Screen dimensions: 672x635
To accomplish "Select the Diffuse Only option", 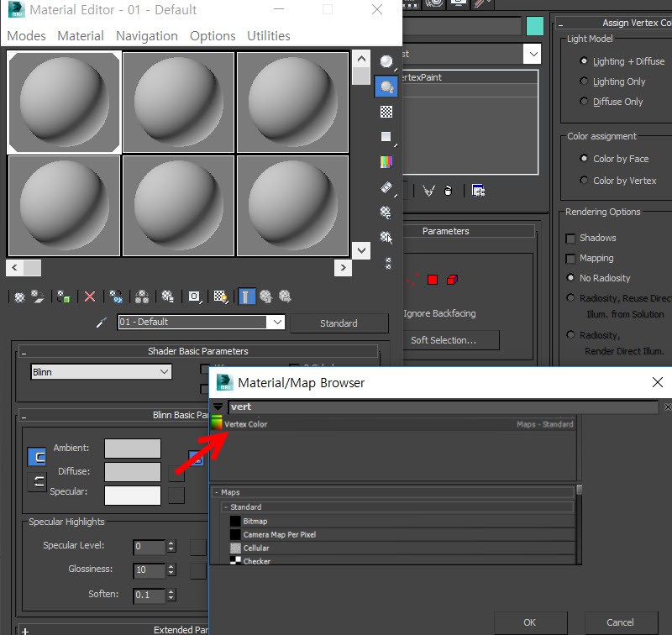I will (583, 101).
